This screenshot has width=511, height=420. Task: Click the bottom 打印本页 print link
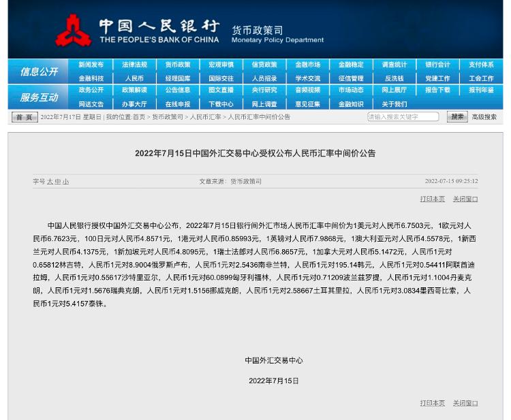pyautogui.click(x=432, y=403)
